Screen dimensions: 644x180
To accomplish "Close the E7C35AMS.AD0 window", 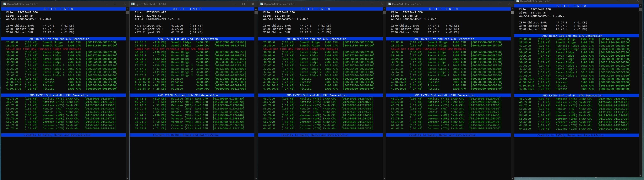I will [509, 4].
